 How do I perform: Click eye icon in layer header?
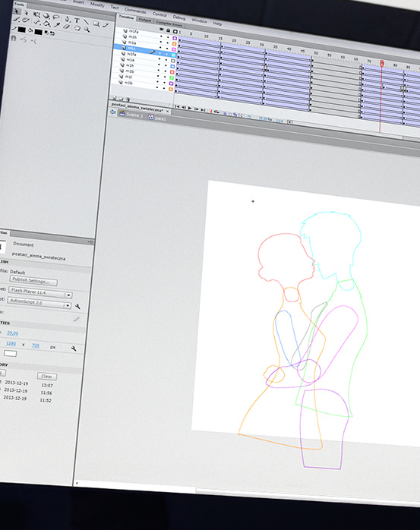(161, 29)
